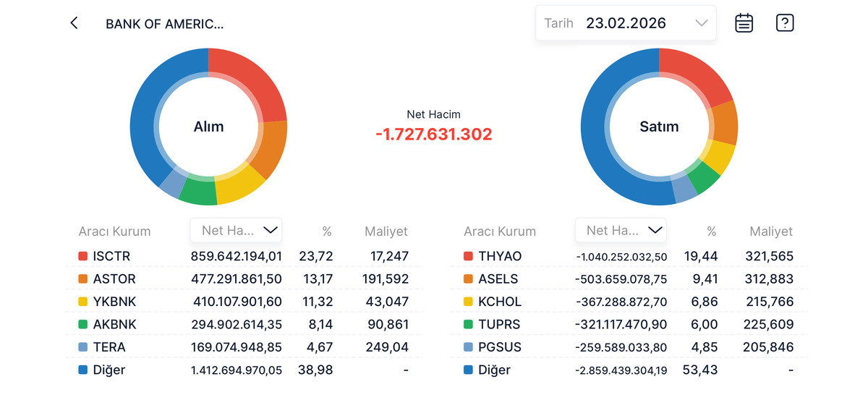Select the YKBNK row
868x400 pixels.
tap(243, 302)
